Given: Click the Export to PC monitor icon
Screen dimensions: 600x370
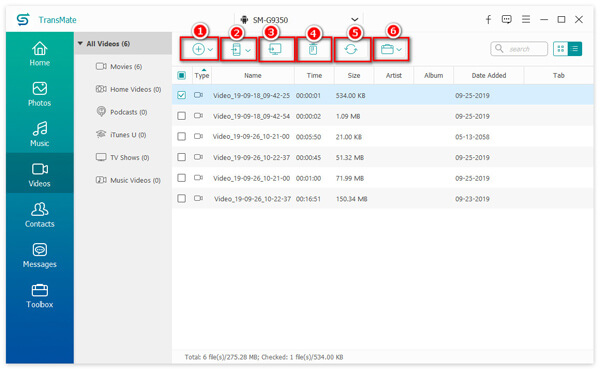Looking at the screenshot, I should [x=275, y=49].
